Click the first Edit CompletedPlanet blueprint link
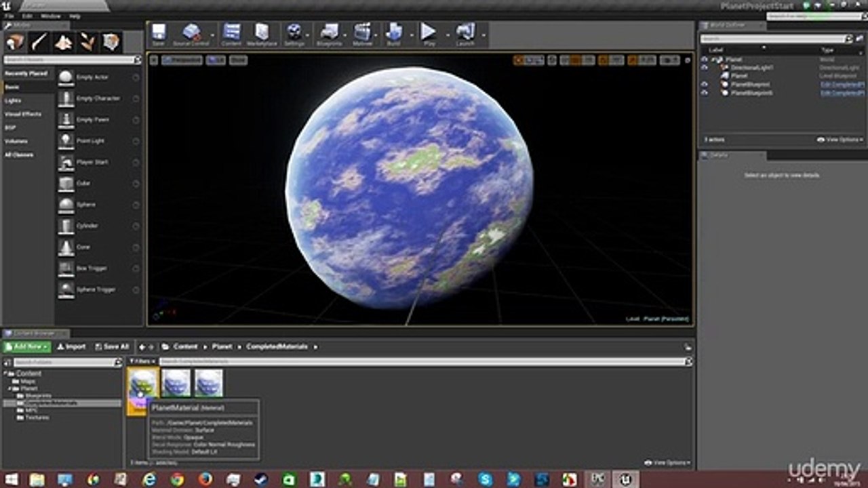This screenshot has width=868, height=488. click(842, 85)
